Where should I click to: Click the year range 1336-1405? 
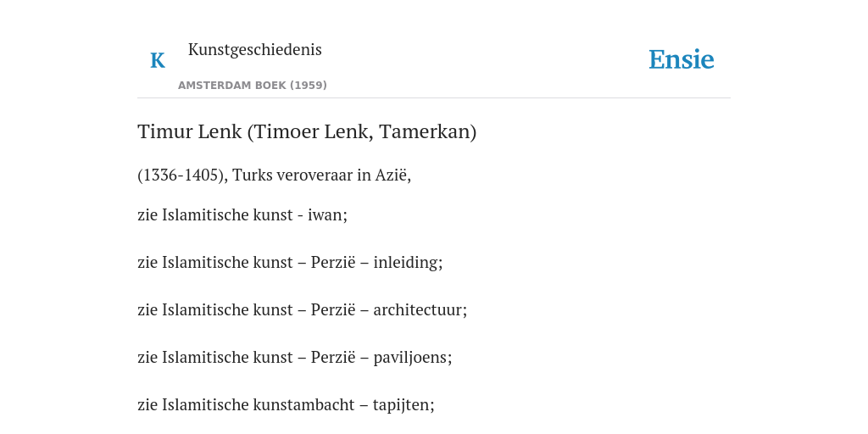[181, 175]
